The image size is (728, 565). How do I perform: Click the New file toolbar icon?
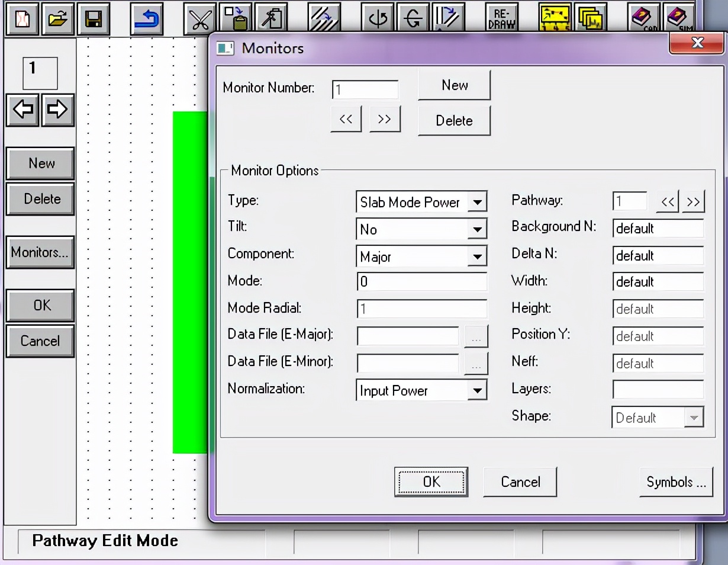coord(22,20)
